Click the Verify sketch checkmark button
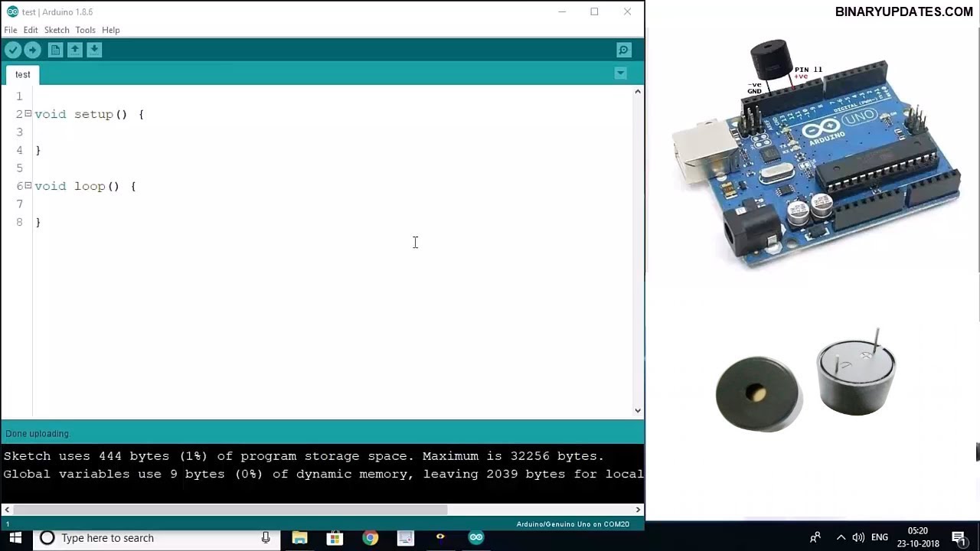The width and height of the screenshot is (980, 551). (13, 50)
